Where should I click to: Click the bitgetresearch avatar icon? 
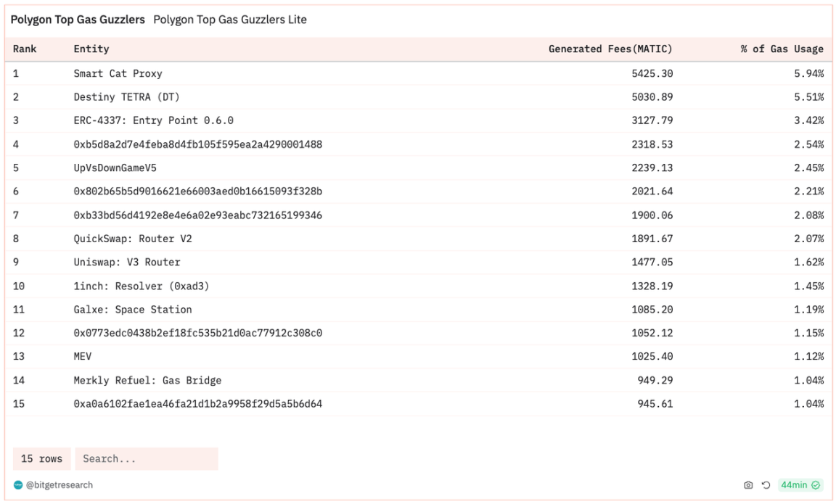[17, 484]
